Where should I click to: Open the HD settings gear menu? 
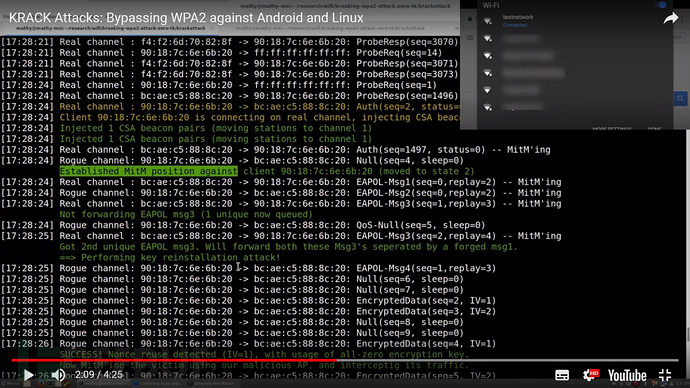pyautogui.click(x=591, y=375)
